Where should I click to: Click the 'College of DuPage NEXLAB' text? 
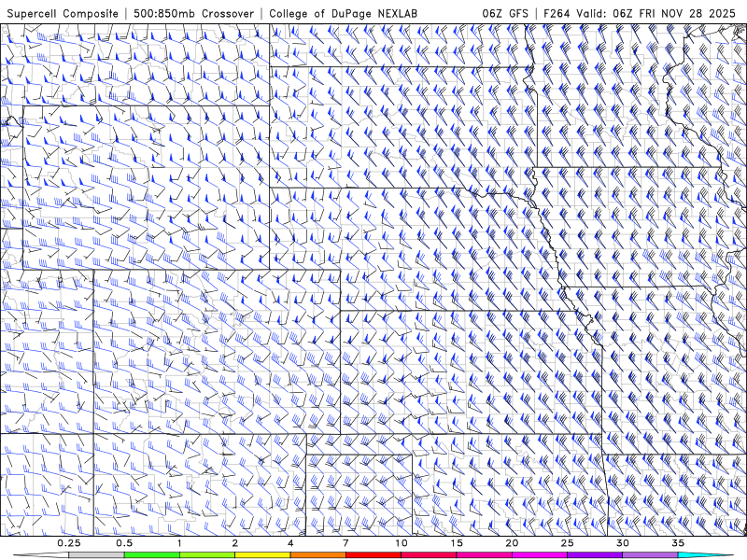[343, 13]
